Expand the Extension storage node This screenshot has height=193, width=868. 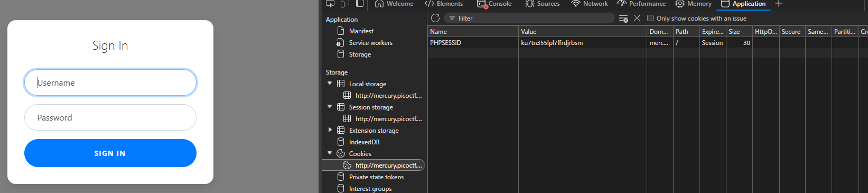[x=330, y=130]
